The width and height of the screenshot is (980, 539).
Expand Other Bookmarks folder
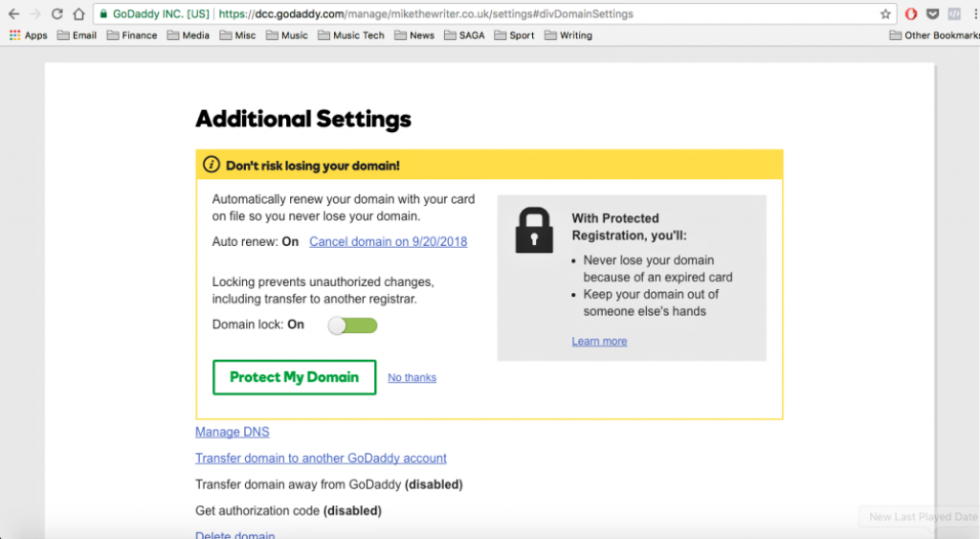[934, 35]
